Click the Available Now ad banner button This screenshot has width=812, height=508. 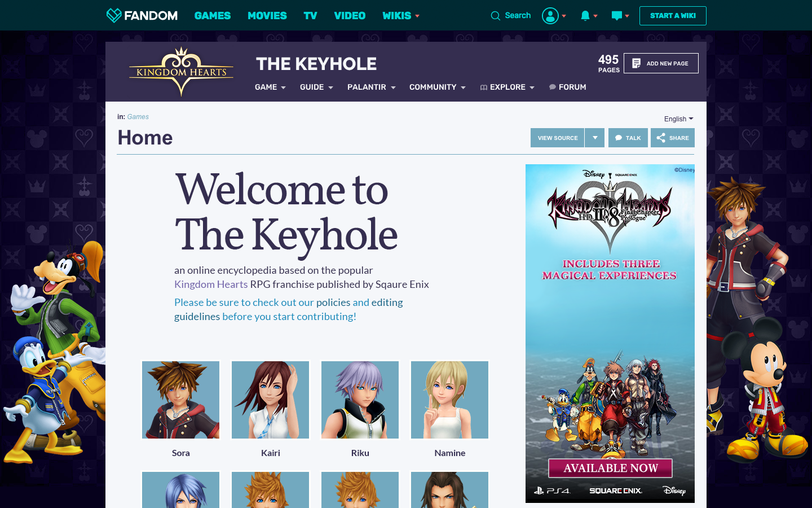(611, 468)
